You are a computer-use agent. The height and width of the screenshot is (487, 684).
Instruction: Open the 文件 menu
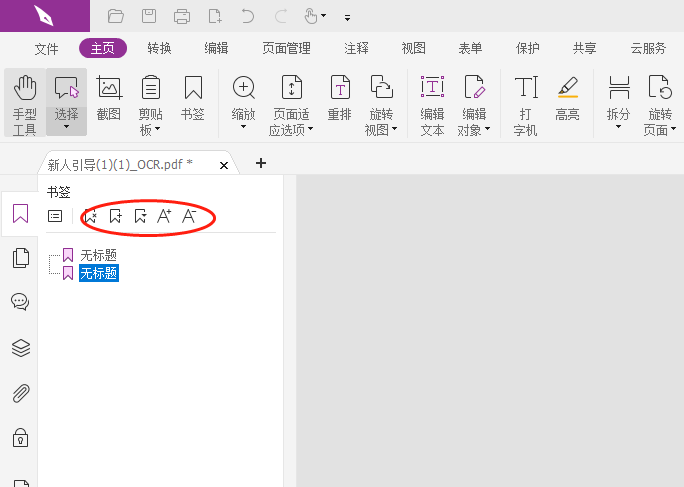(x=46, y=48)
